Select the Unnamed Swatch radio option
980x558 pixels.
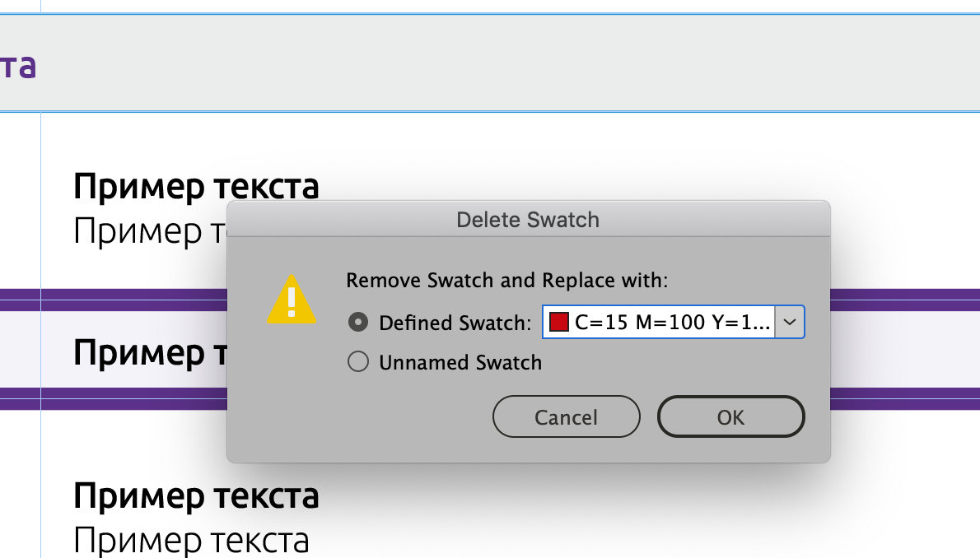358,362
